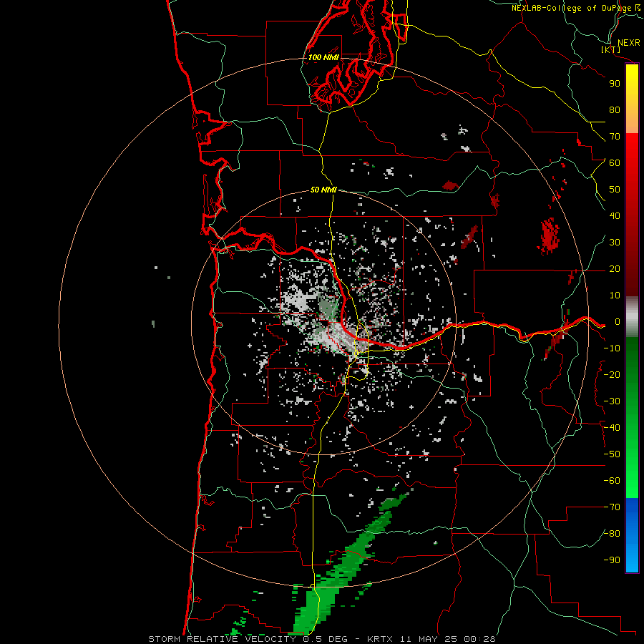Click the "-70" value on the velocity scale
Viewport: 644px width, 644px height.
[x=612, y=507]
